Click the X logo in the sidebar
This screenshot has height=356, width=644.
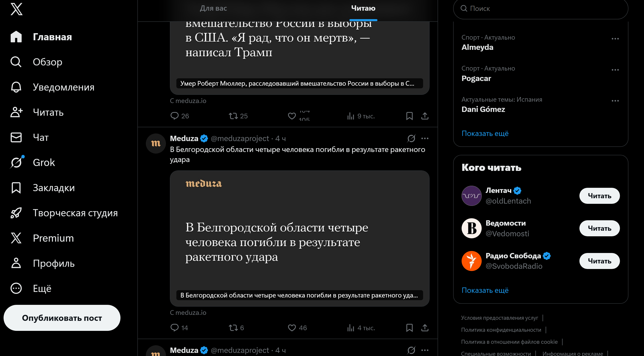pyautogui.click(x=16, y=9)
